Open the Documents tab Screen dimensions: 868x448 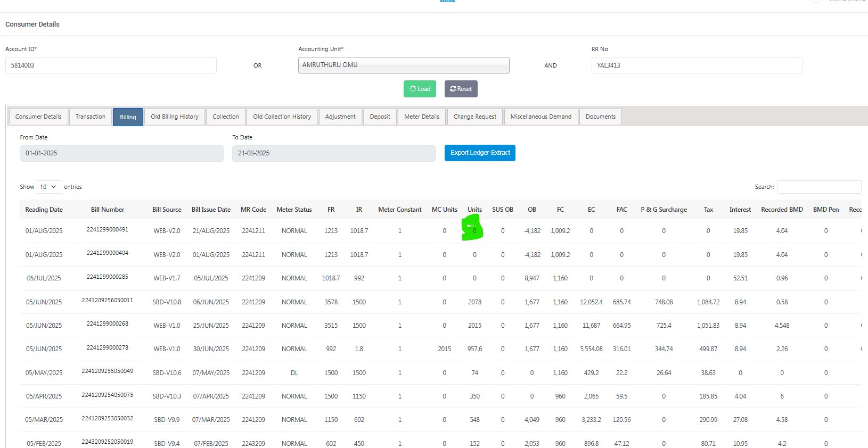[600, 117]
